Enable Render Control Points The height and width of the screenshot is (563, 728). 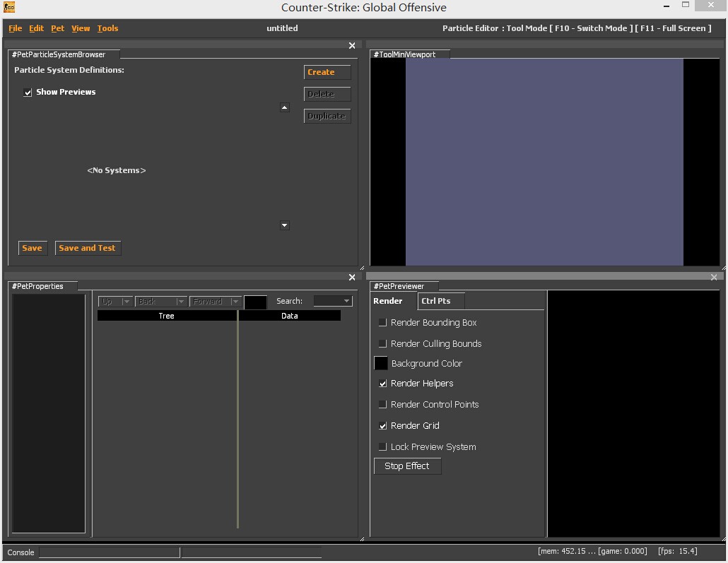382,404
